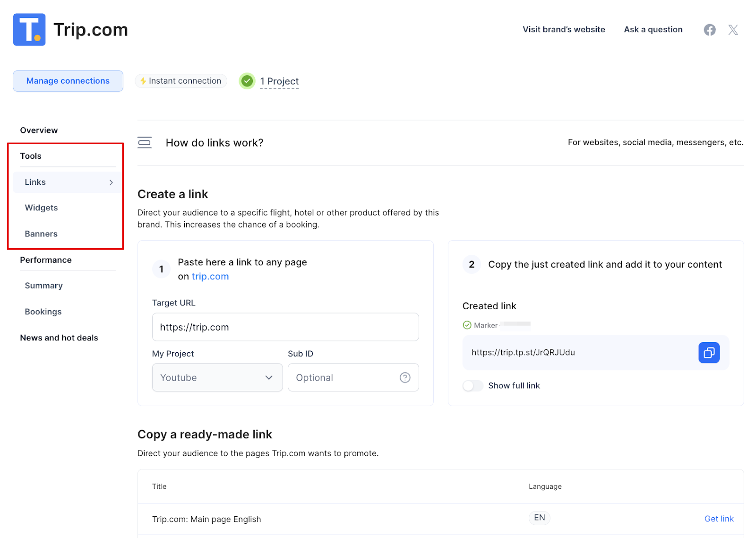Go to the Overview menu item

tap(39, 130)
